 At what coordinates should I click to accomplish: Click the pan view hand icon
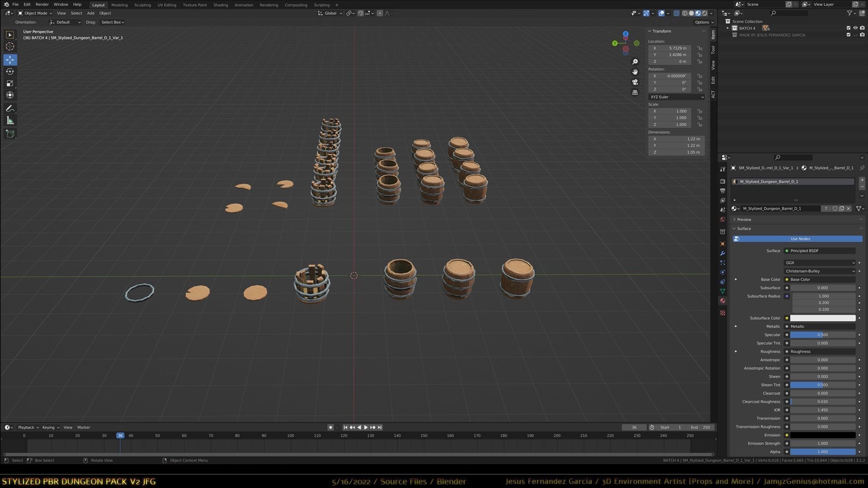635,72
